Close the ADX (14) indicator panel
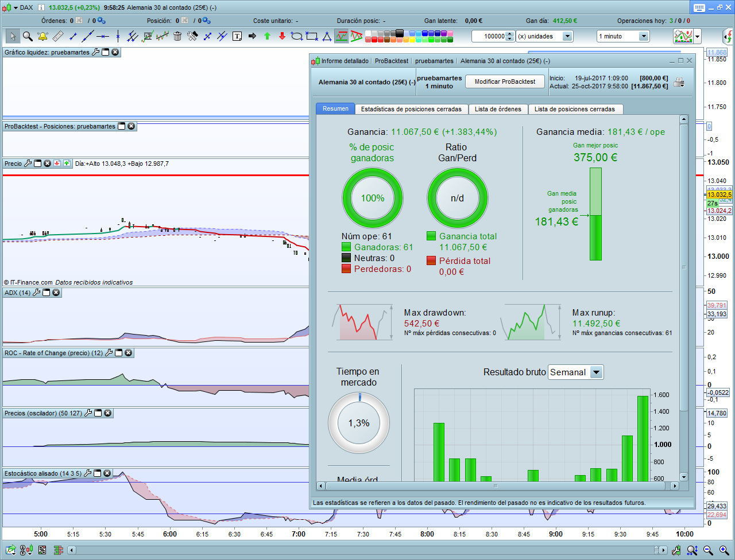This screenshot has width=735, height=560. 56,293
